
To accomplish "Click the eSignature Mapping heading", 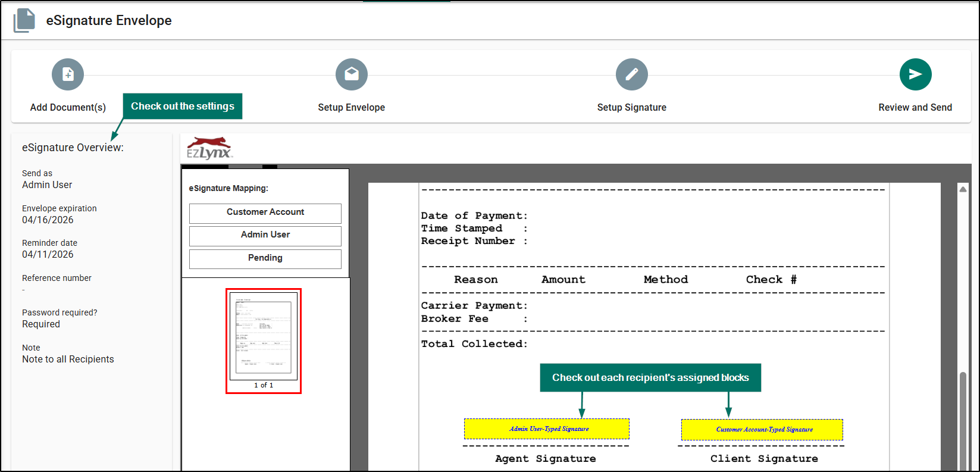I will (x=228, y=188).
